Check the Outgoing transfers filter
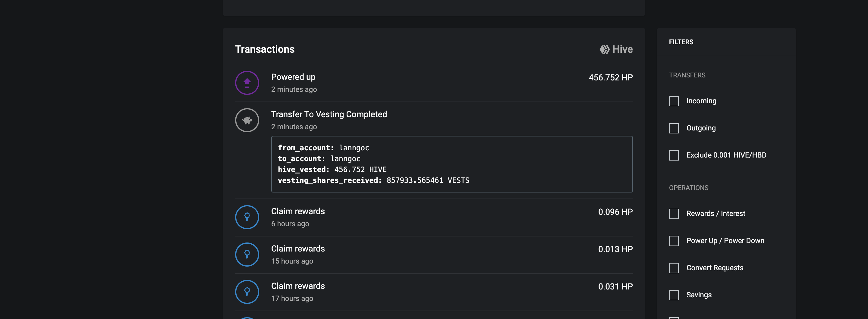Image resolution: width=868 pixels, height=319 pixels. 674,128
